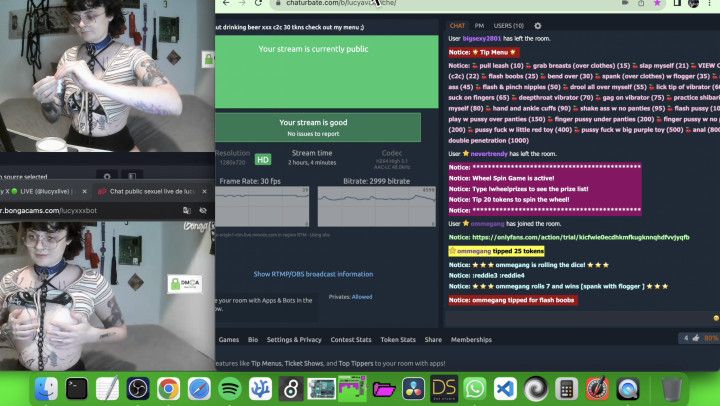Viewport: 720px width, 406px height.
Task: Click the OBS source properties gear
Action: (107, 176)
